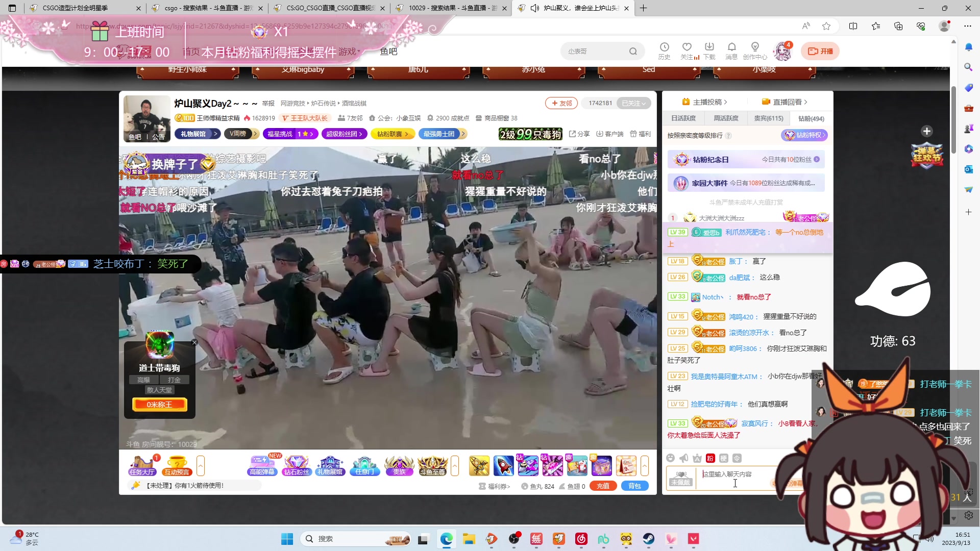The image size is (980, 551).
Task: Add page to browser favorites star
Action: pos(826,26)
